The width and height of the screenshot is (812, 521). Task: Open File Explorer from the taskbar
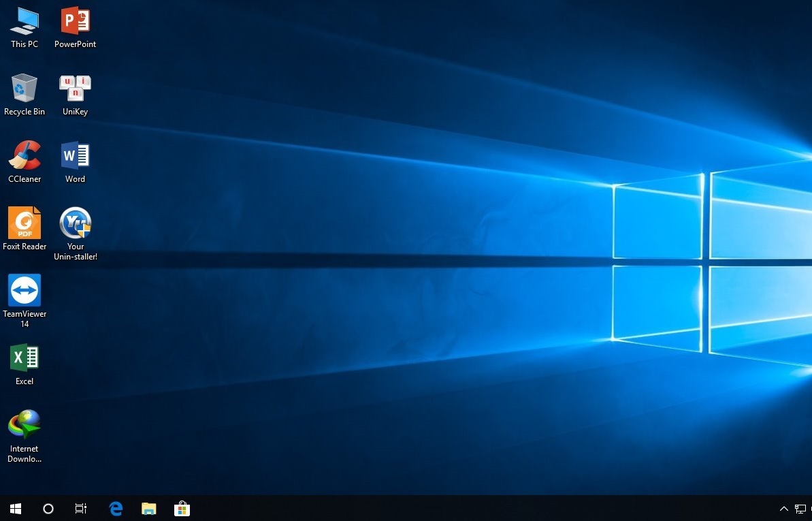pyautogui.click(x=148, y=509)
